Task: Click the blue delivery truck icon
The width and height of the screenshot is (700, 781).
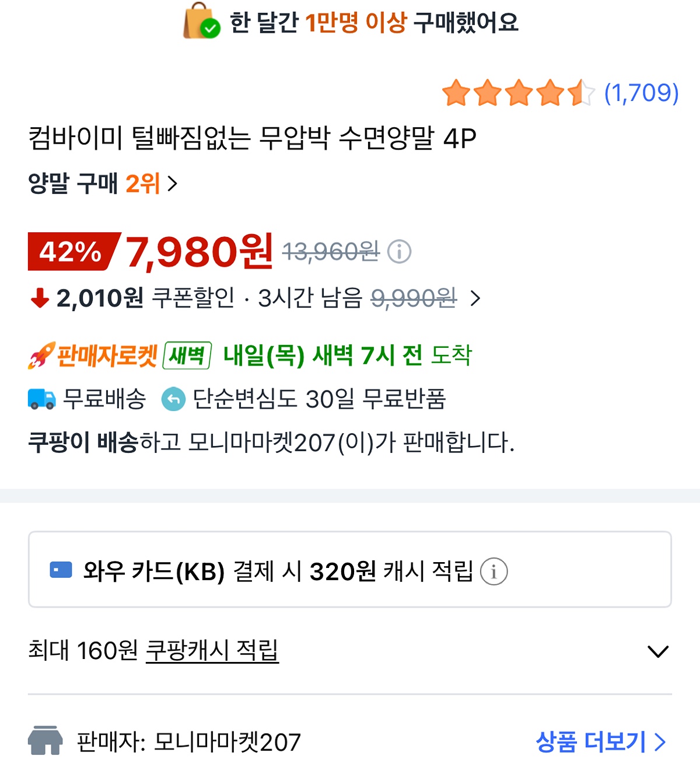Action: pyautogui.click(x=41, y=399)
